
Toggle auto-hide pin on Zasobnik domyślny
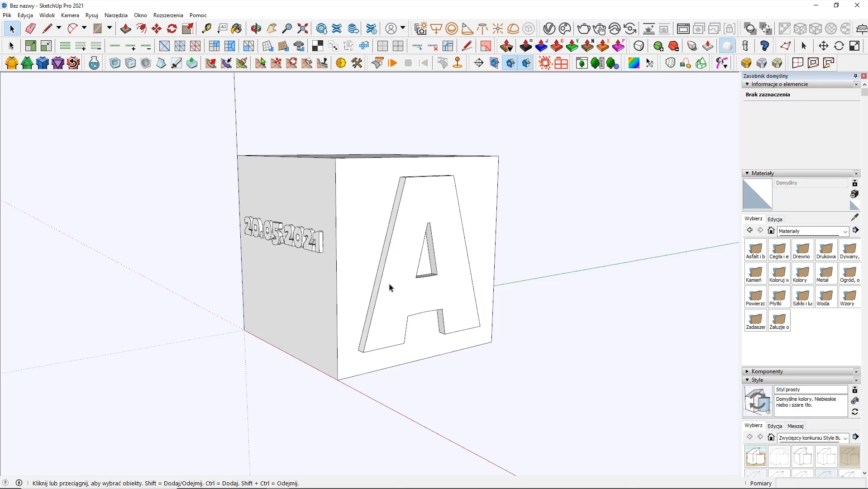[855, 76]
